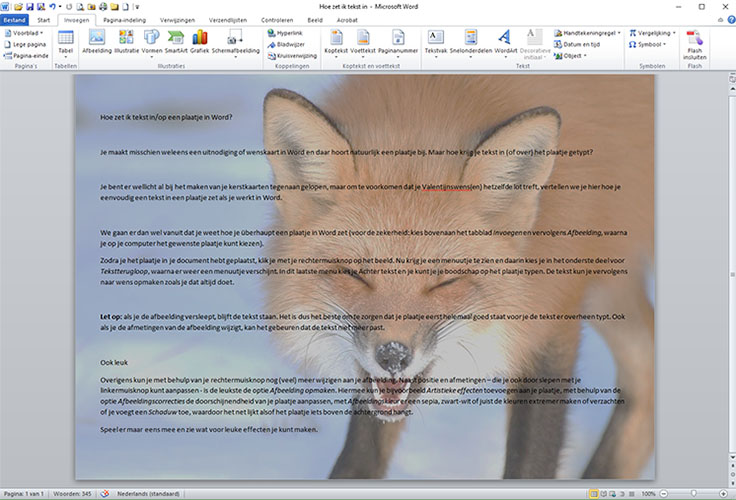This screenshot has width=736, height=500.
Task: Open the WordArt gallery
Action: click(504, 42)
